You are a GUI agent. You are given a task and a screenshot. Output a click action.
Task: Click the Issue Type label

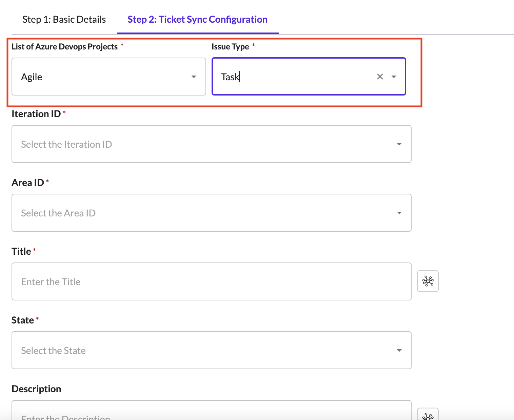(231, 47)
